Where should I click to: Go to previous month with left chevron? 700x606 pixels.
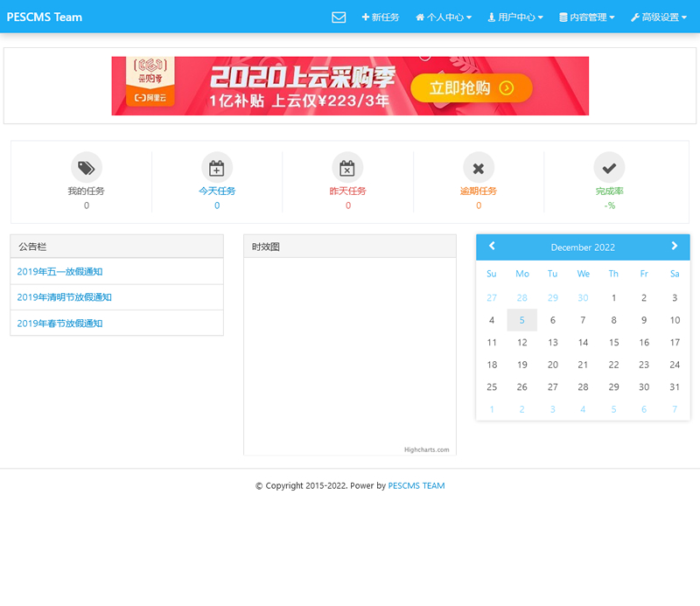coord(492,247)
